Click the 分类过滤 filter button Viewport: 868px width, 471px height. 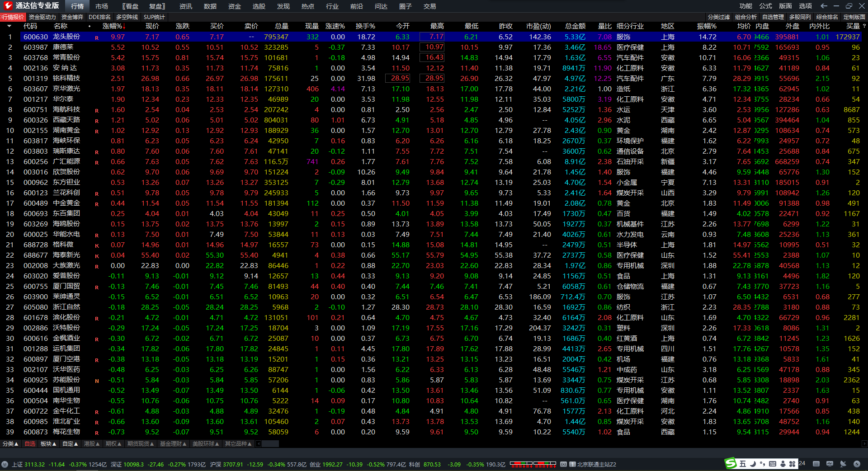click(x=719, y=17)
